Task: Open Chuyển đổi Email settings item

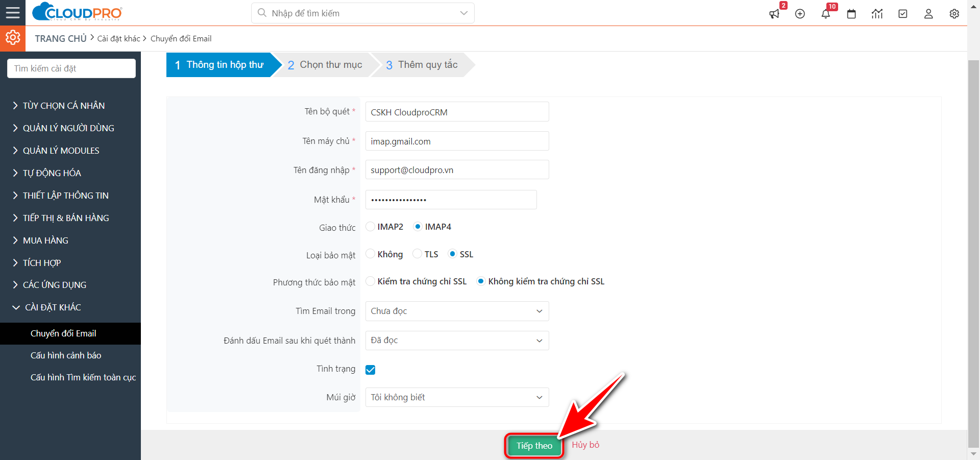Action: pyautogui.click(x=70, y=333)
